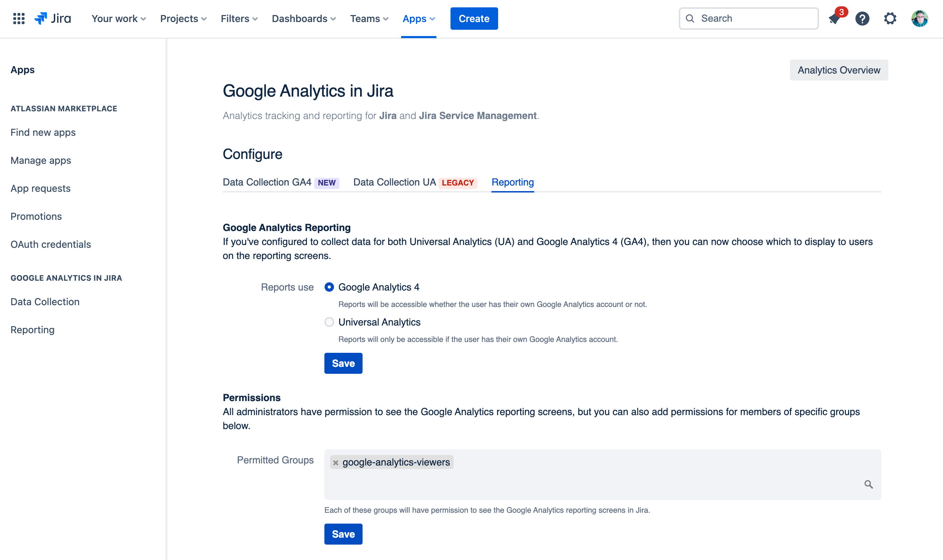Click the magnifier icon in Permitted Groups

(868, 484)
